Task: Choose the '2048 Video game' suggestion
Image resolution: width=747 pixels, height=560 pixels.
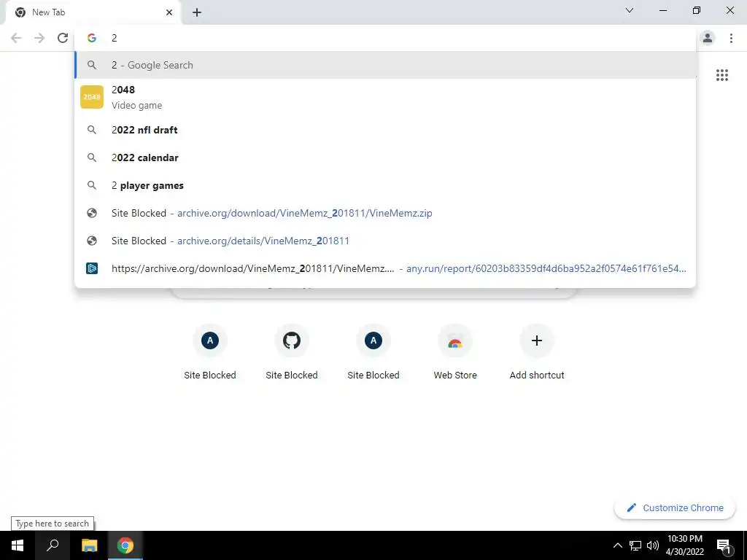Action: pyautogui.click(x=385, y=97)
